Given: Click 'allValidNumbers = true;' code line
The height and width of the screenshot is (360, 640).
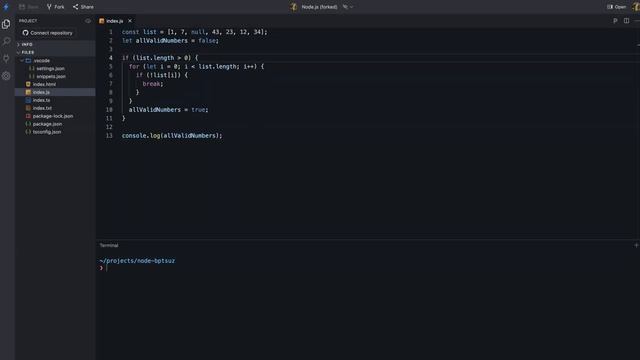Looking at the screenshot, I should (x=168, y=110).
